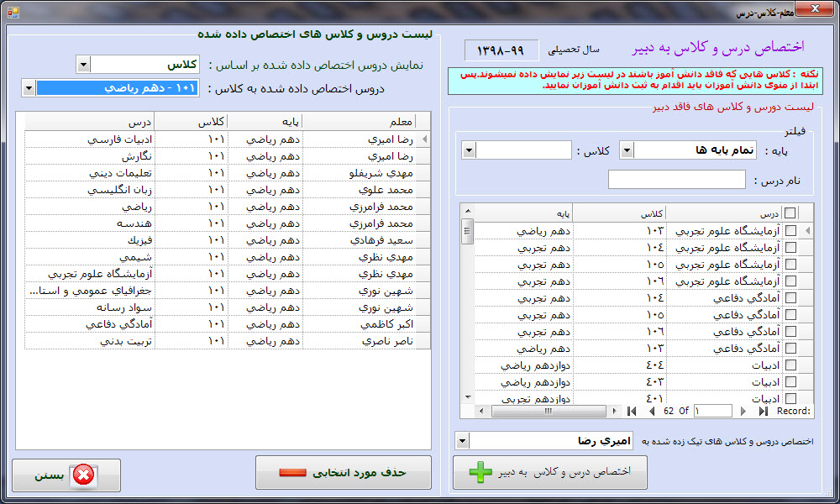Go to previous record in navigator

pyautogui.click(x=650, y=411)
